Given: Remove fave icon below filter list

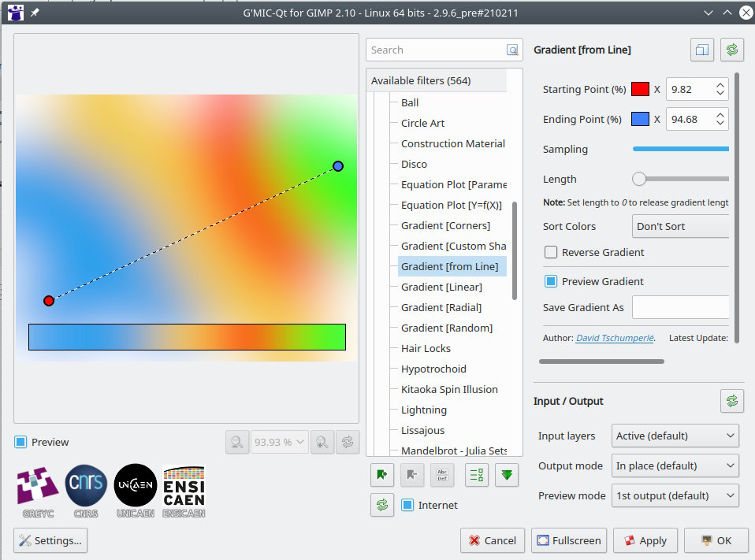Looking at the screenshot, I should tap(411, 475).
